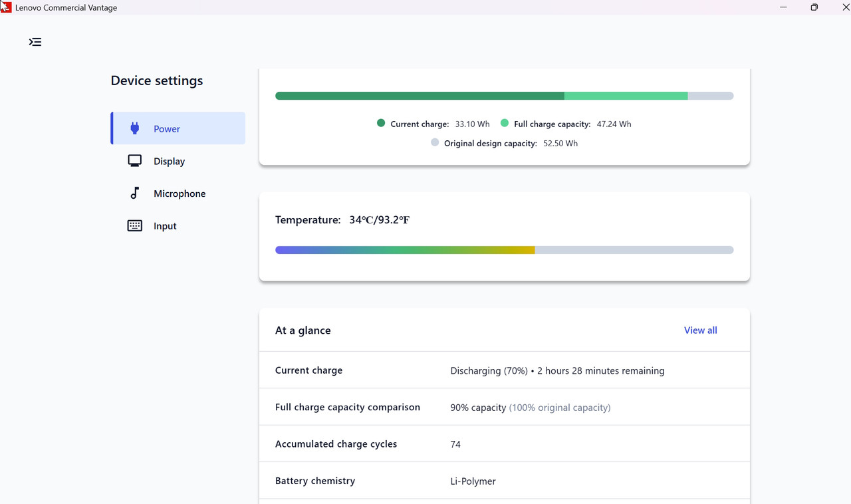Image resolution: width=851 pixels, height=504 pixels.
Task: Restore down the Vantage window
Action: click(x=814, y=7)
